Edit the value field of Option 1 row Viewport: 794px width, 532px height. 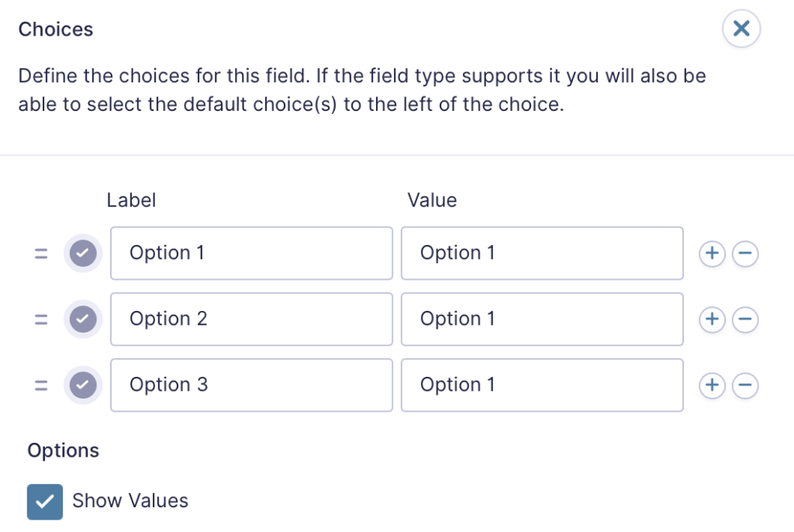(542, 254)
